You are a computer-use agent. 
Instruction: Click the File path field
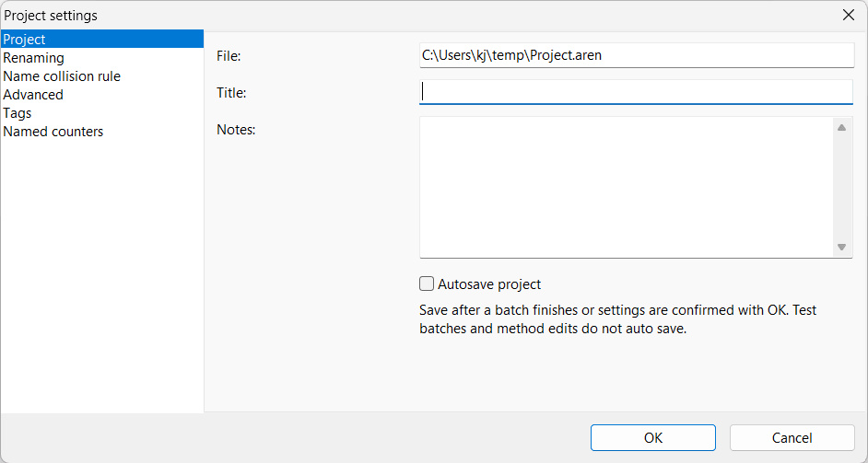pos(637,55)
